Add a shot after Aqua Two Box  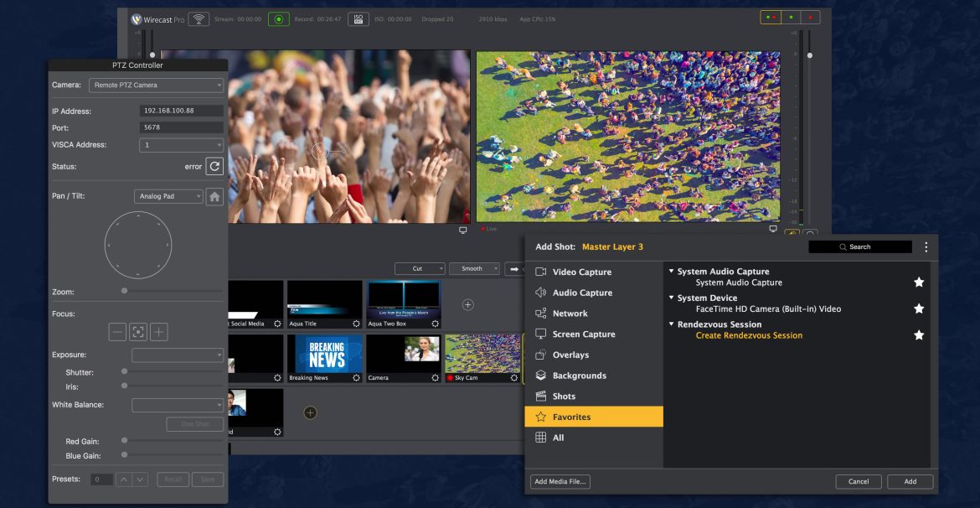coord(467,304)
